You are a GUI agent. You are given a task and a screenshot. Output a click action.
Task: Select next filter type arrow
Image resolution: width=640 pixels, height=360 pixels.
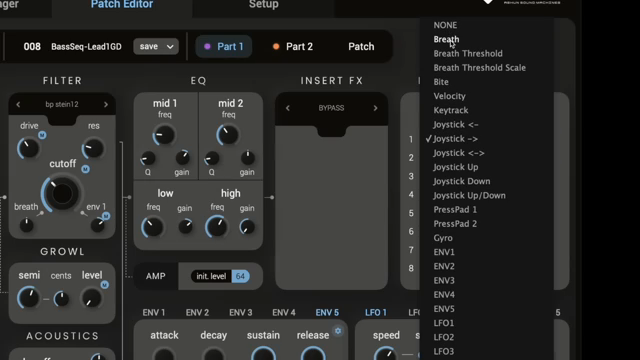106,104
